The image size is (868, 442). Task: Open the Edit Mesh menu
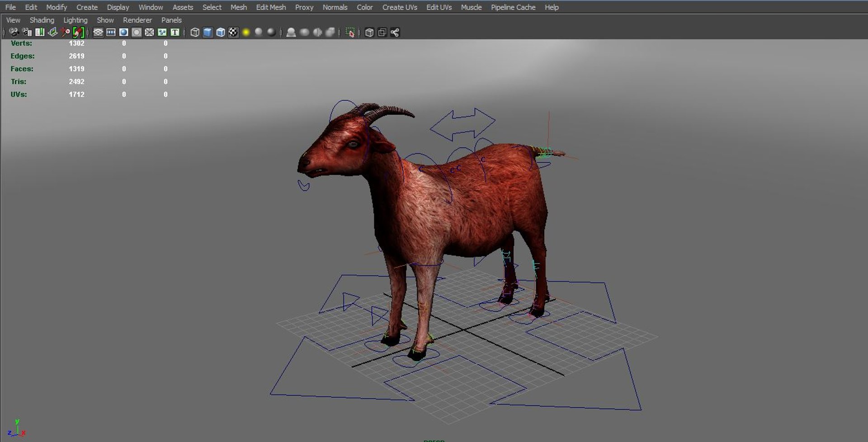tap(271, 7)
